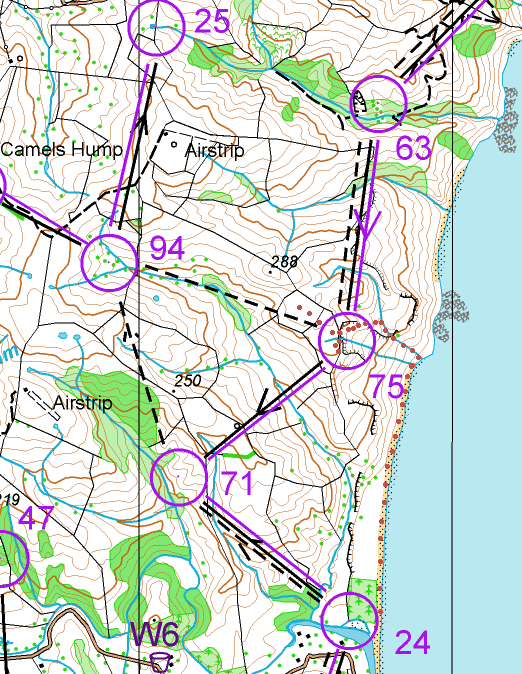Click the purple number 75 label
Screen dimensions: 522x674
tap(387, 386)
